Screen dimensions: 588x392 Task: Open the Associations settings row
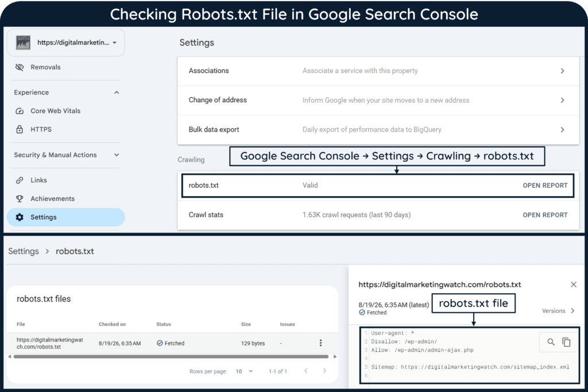tap(378, 71)
